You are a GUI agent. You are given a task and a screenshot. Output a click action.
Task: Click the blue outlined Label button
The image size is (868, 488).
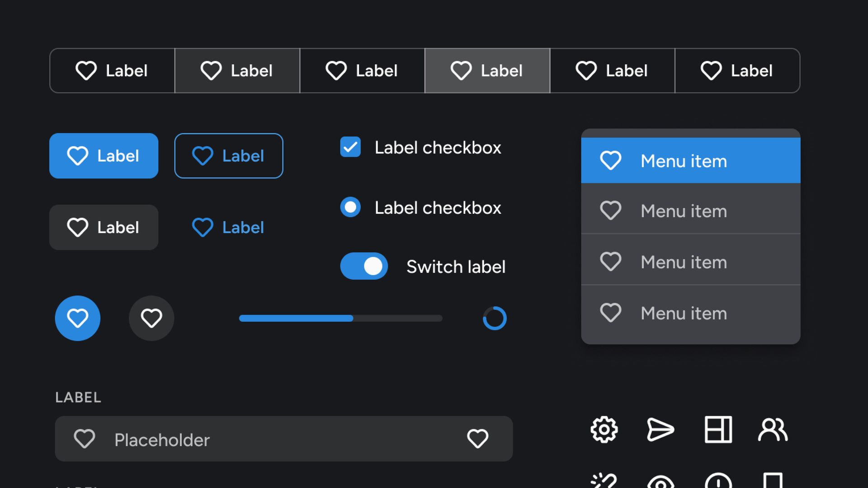point(229,156)
